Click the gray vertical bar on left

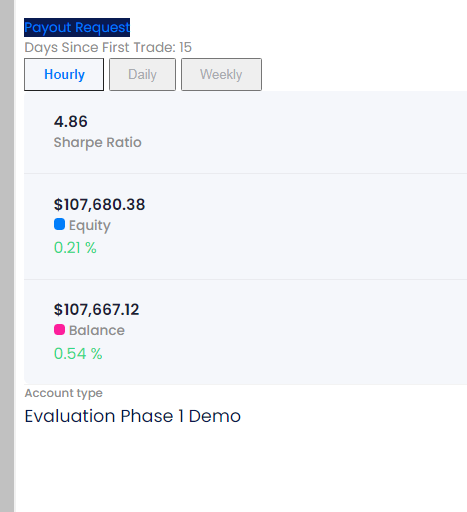tap(7, 256)
